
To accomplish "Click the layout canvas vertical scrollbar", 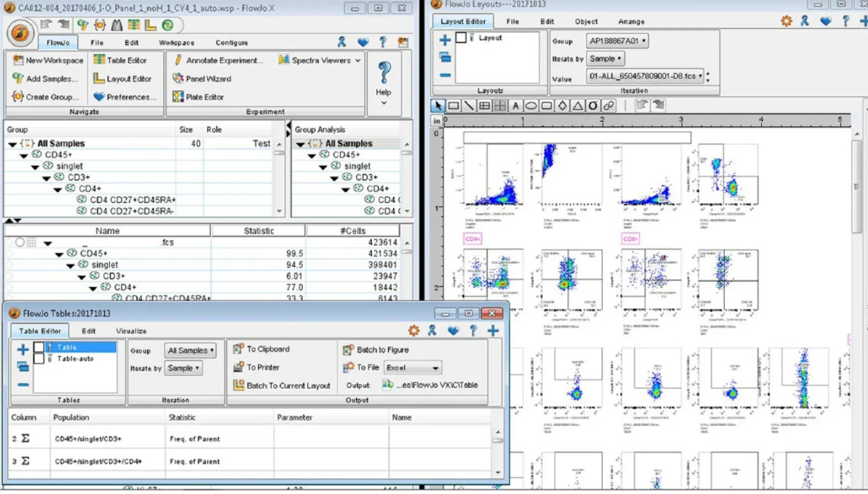I will pos(857,188).
